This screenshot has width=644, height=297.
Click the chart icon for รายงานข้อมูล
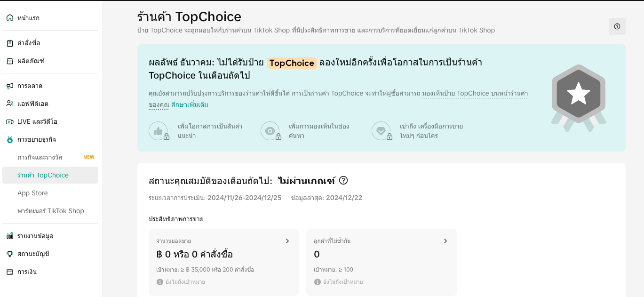pyautogui.click(x=10, y=236)
